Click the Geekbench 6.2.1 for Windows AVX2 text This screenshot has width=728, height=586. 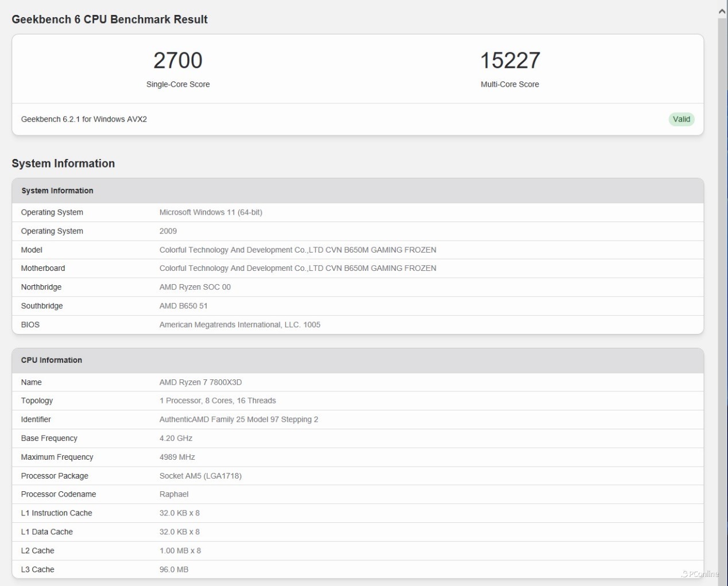tap(84, 119)
